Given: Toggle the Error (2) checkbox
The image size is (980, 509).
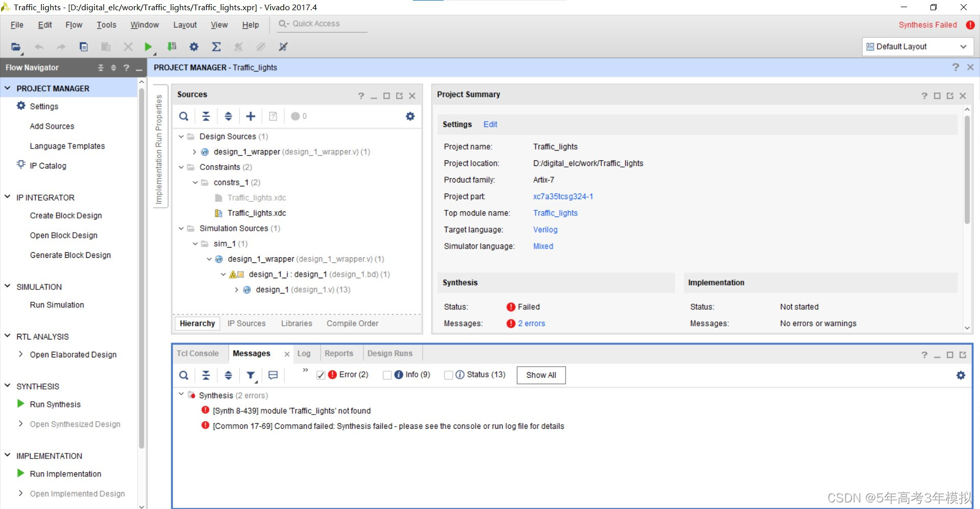Looking at the screenshot, I should (x=321, y=375).
